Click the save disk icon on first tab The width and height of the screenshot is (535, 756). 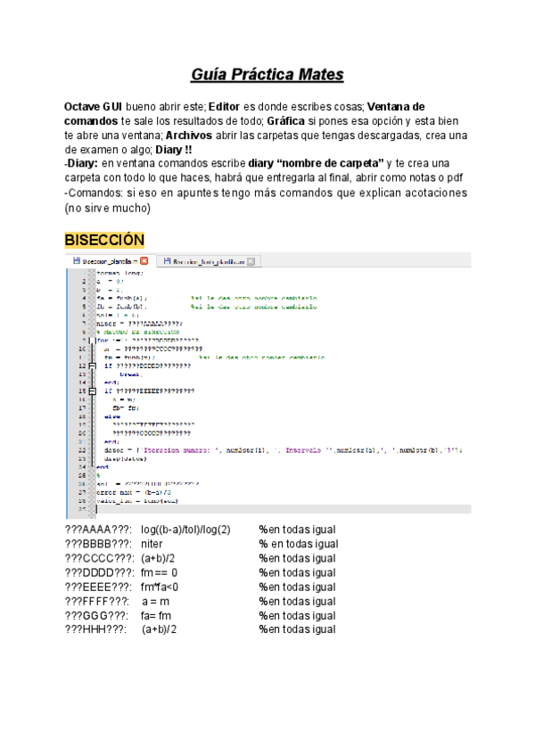tap(76, 261)
